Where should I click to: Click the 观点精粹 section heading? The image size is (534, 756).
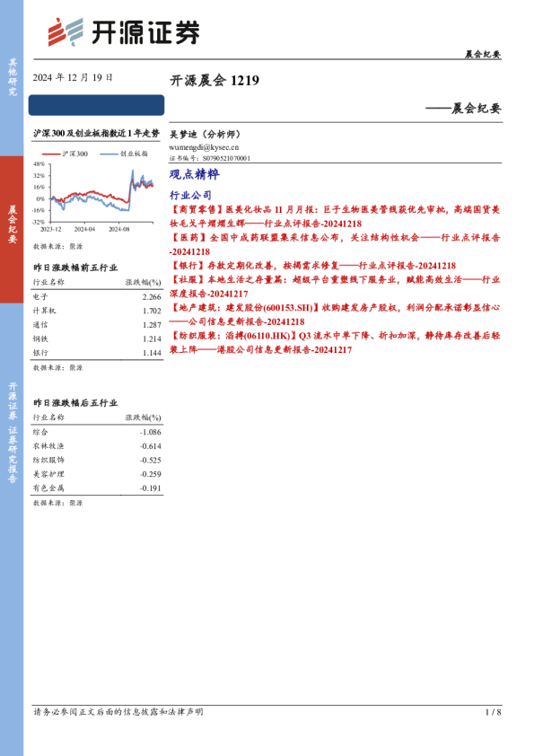coord(194,174)
